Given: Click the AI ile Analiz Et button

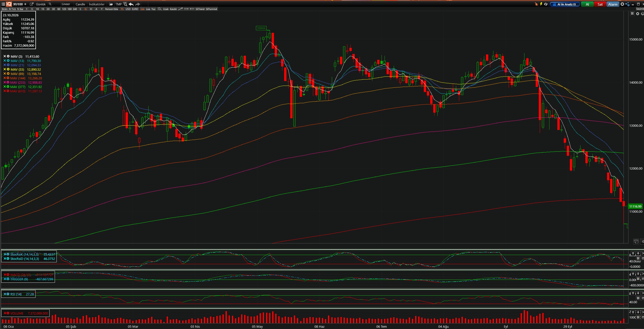Looking at the screenshot, I should click(x=565, y=4).
